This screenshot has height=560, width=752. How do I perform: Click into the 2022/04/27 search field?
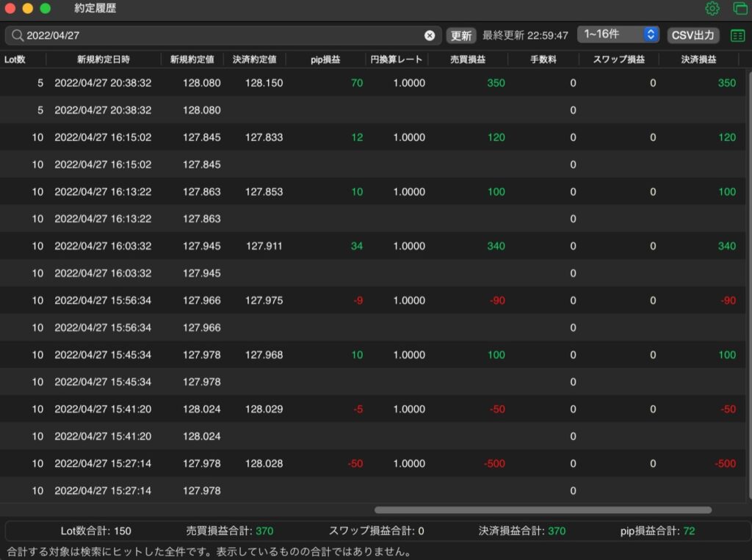click(x=223, y=35)
